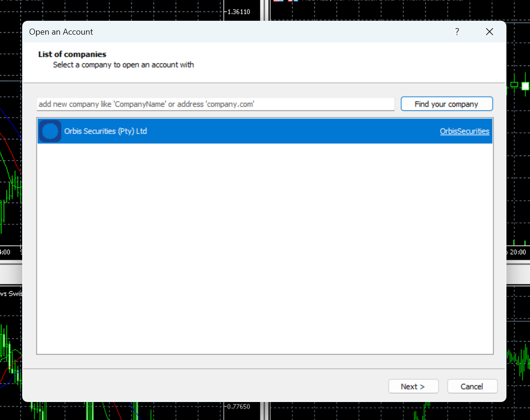The width and height of the screenshot is (530, 420).
Task: Click the Orbis Securities round logo icon
Action: (50, 132)
